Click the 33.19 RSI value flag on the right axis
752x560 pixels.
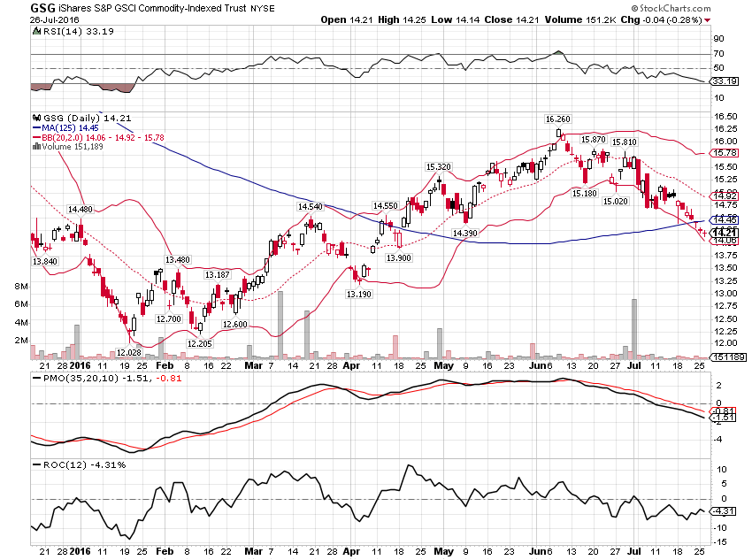(x=724, y=81)
